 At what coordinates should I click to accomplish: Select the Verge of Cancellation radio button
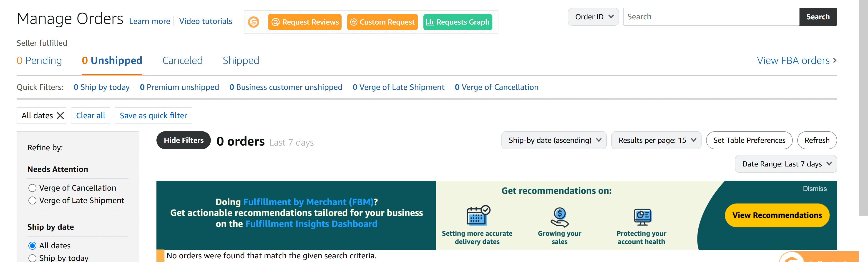pyautogui.click(x=32, y=188)
